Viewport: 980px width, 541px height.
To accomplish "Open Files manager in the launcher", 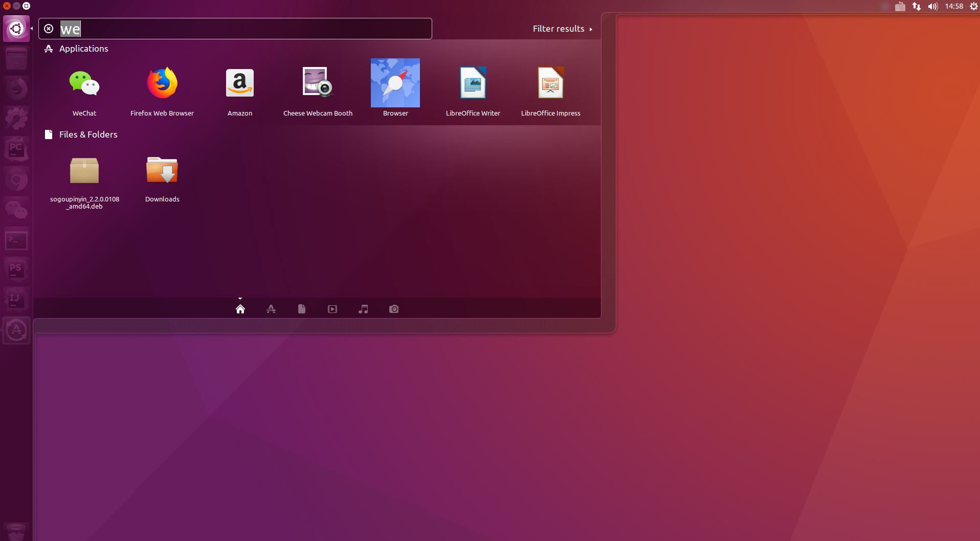I will 16,59.
